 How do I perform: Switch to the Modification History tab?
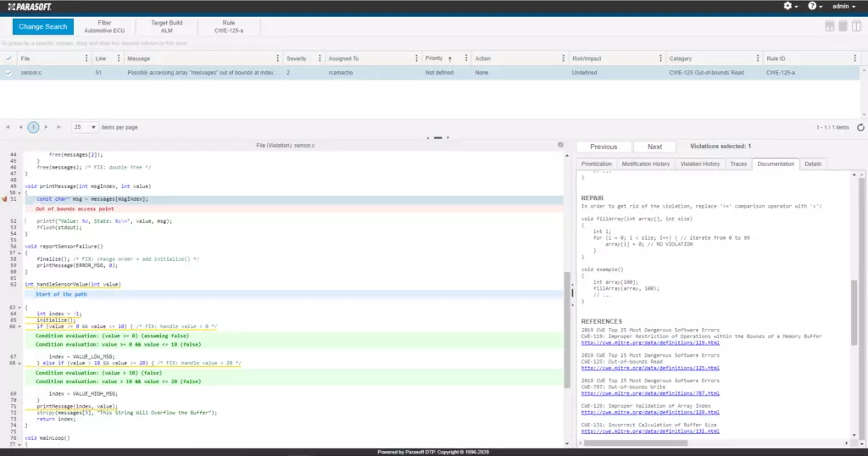click(x=645, y=164)
